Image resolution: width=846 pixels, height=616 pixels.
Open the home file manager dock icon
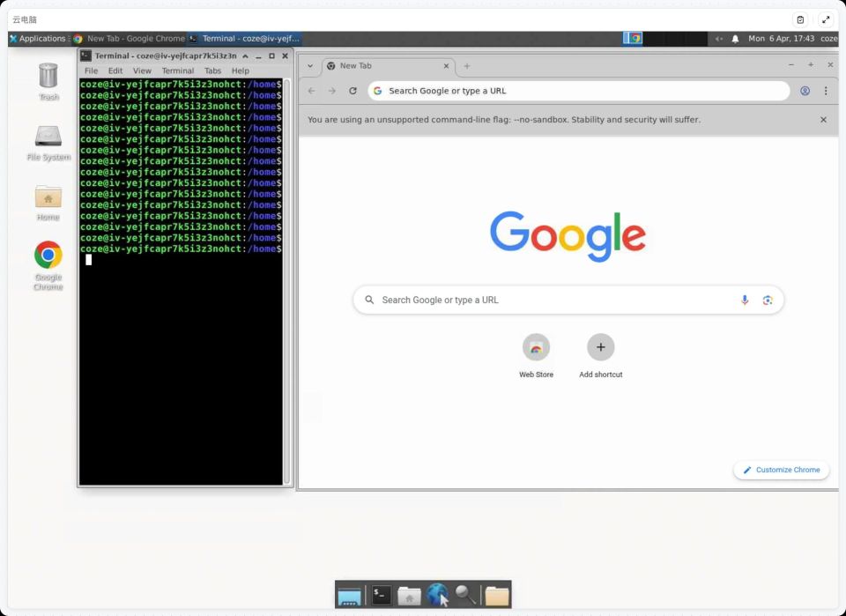click(x=409, y=596)
